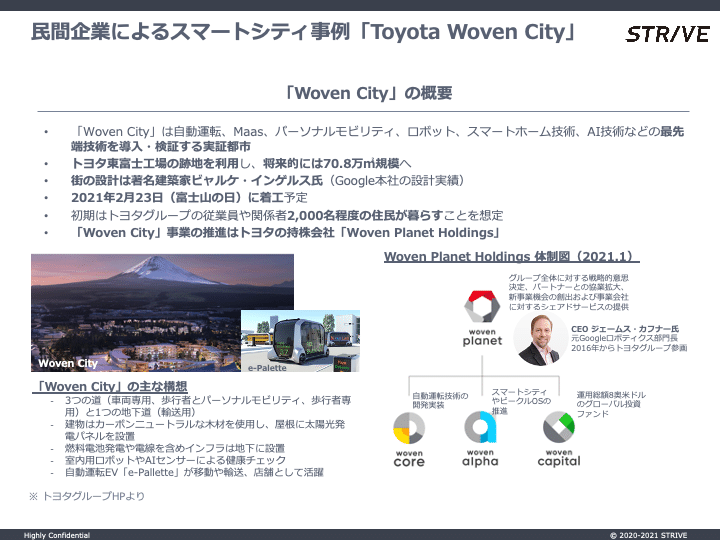Screen dimensions: 720x540
Task: Click the bullet about ビャルケ・インゲルス氏
Action: [267, 180]
